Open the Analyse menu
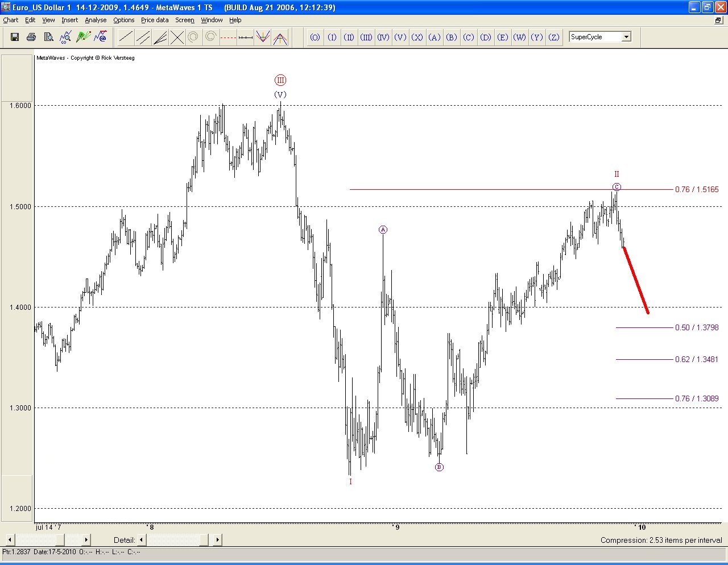The image size is (728, 565). point(96,20)
